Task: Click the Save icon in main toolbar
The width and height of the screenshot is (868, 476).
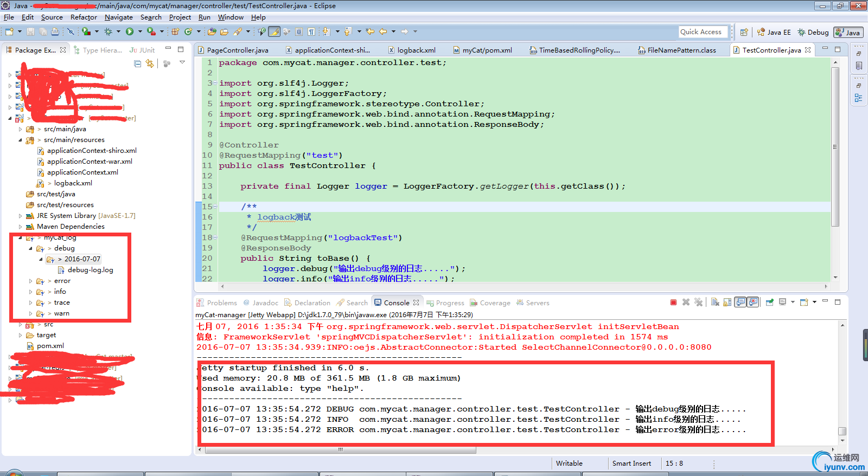Action: coord(31,32)
